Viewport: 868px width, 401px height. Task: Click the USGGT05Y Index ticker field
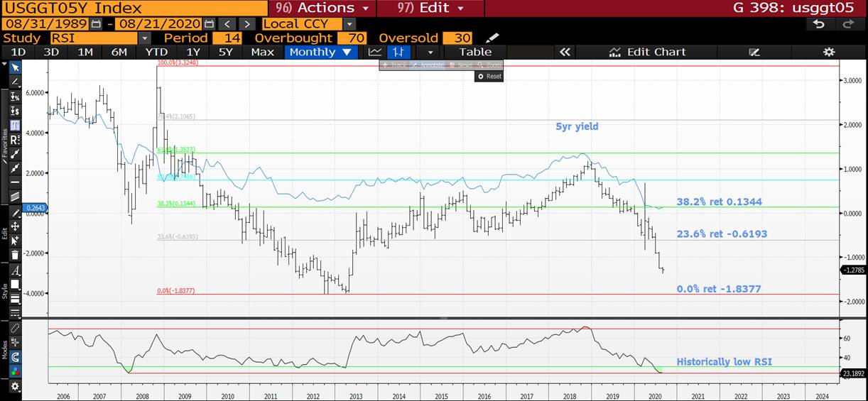134,8
